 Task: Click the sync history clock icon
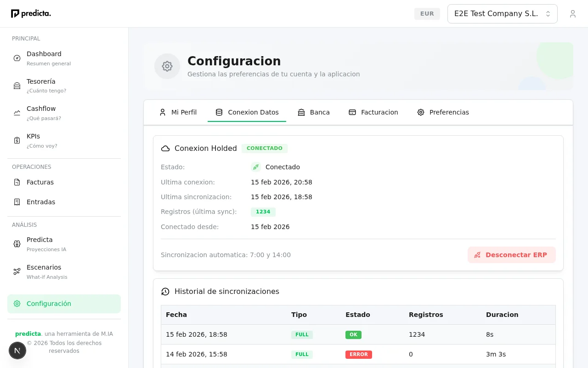point(165,291)
